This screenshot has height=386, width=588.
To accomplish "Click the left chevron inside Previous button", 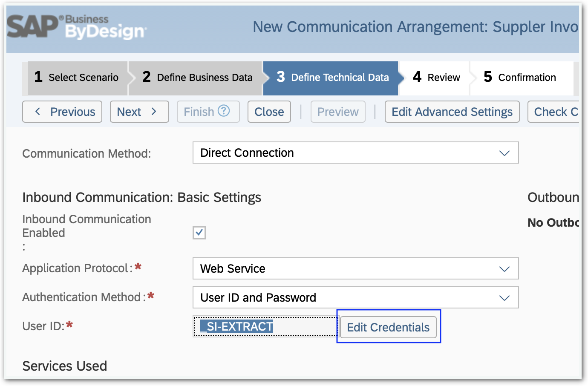I will click(x=38, y=112).
